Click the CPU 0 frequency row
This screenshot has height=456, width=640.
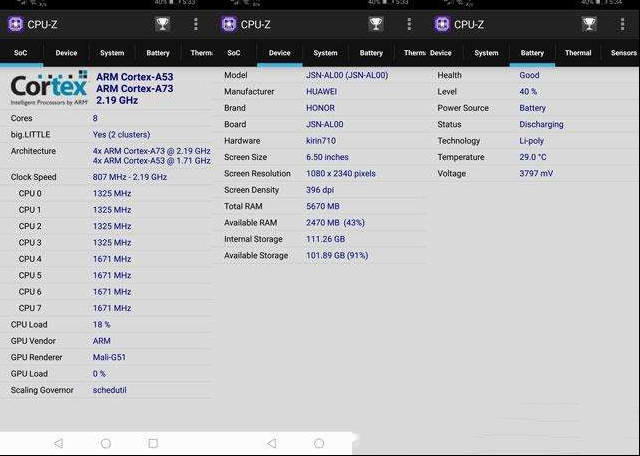tap(106, 194)
